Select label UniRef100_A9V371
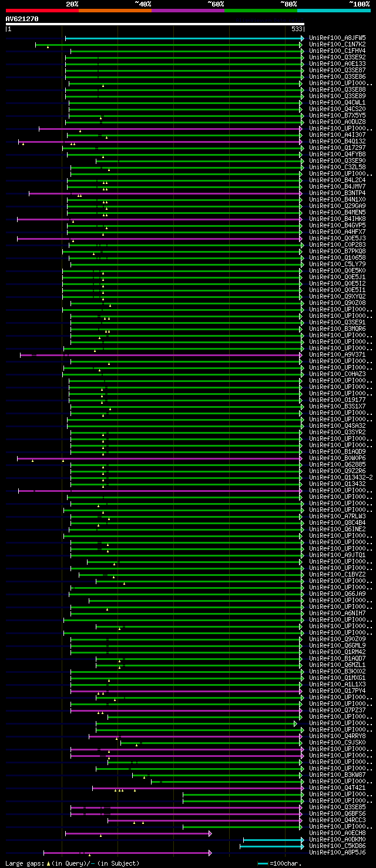 coord(337,354)
